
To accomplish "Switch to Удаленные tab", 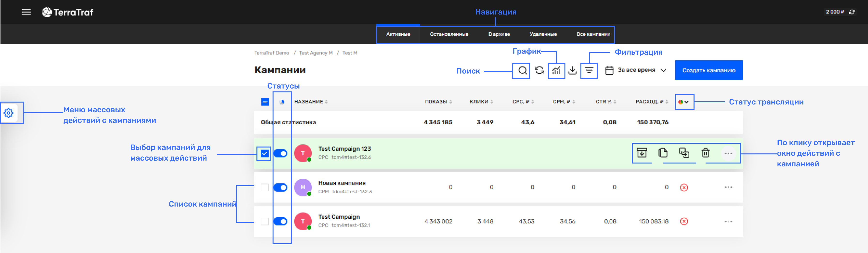I will [x=543, y=34].
